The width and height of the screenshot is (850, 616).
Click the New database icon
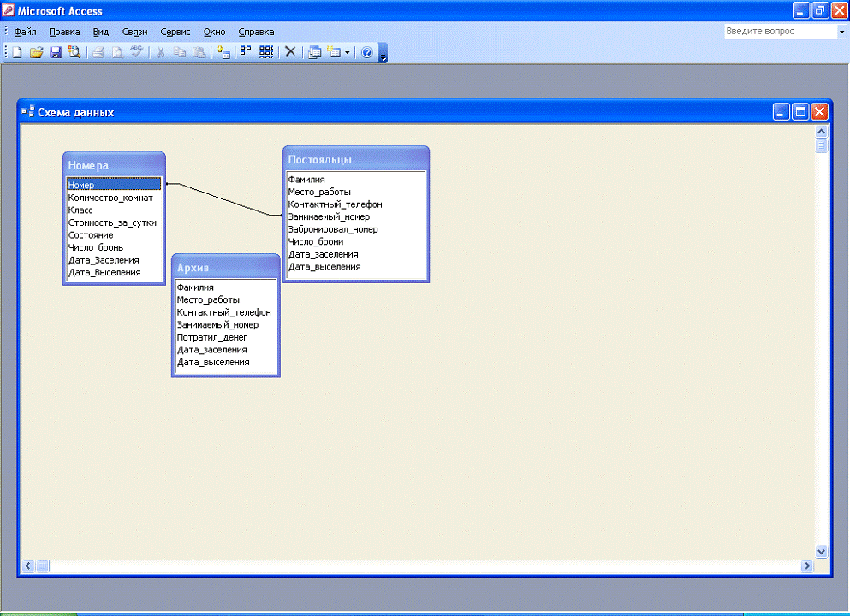pos(17,52)
